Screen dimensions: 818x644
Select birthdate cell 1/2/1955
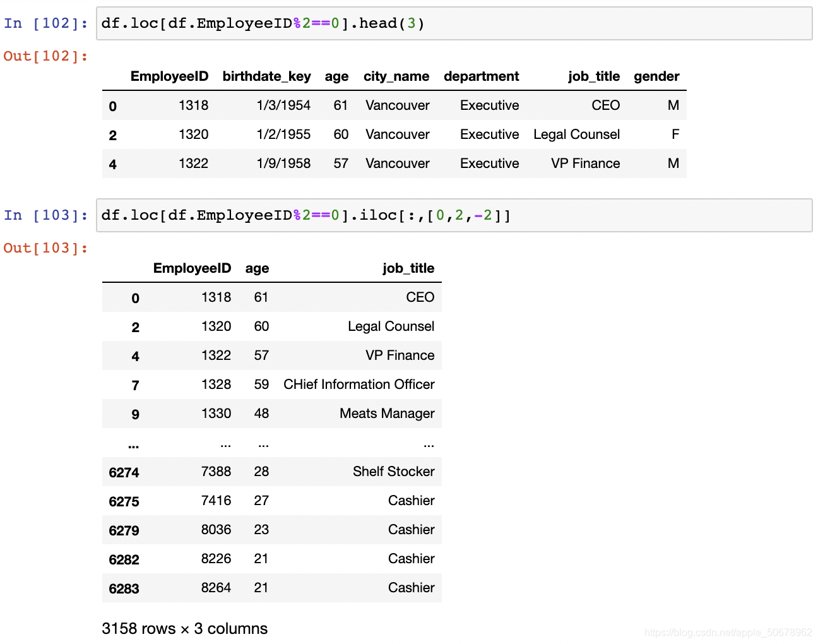(x=283, y=134)
